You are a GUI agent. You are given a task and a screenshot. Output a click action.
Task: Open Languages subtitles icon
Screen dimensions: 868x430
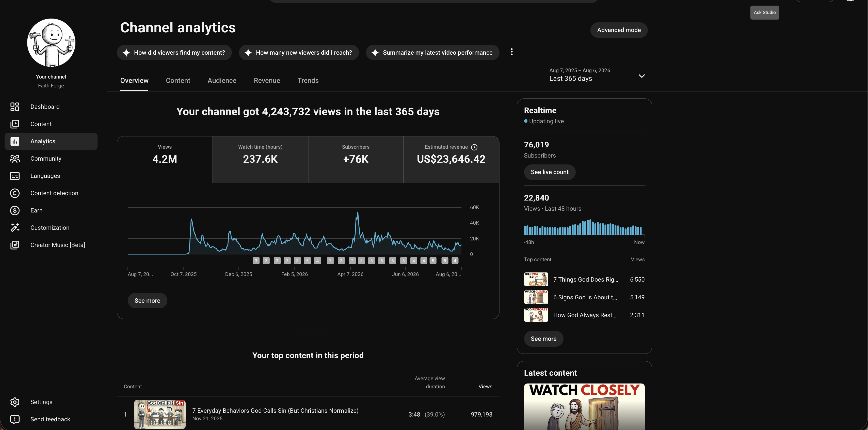tap(15, 176)
